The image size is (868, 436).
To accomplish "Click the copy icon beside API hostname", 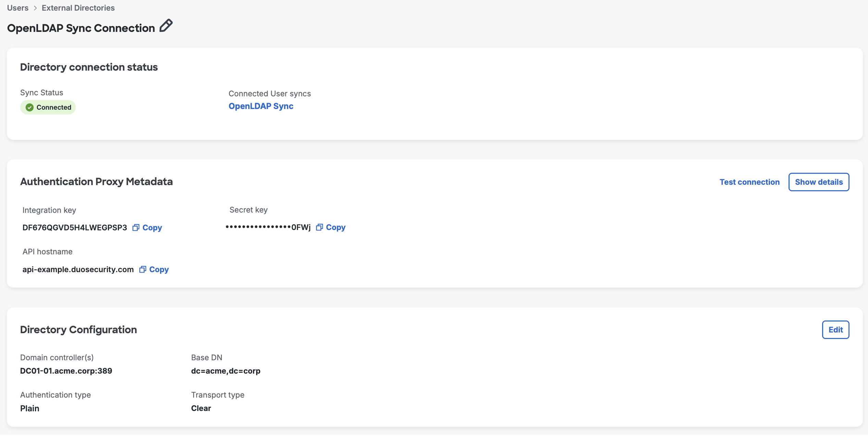I will (x=143, y=269).
